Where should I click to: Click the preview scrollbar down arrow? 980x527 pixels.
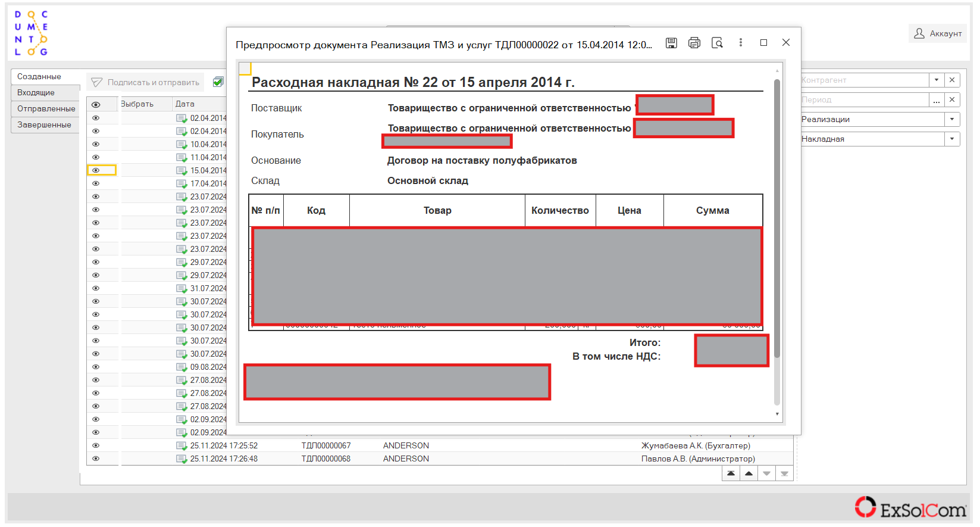tap(777, 414)
